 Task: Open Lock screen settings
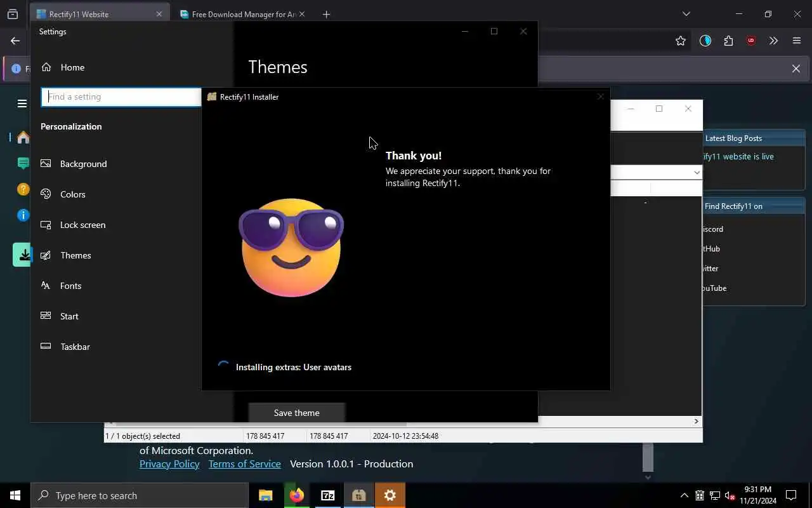click(82, 225)
